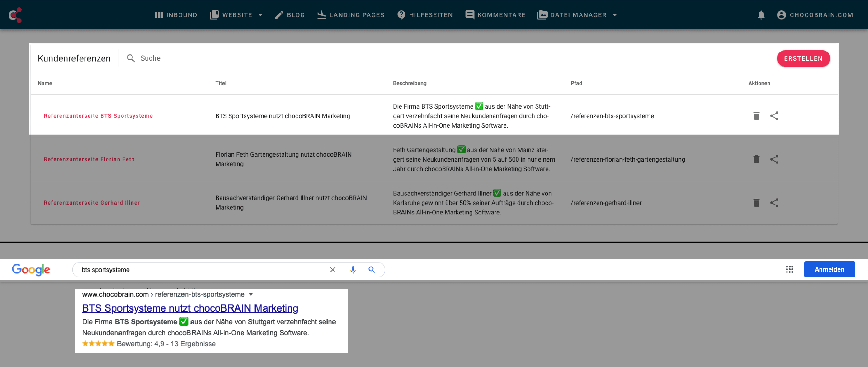
Task: Delete the Florian Feth reference
Action: click(756, 159)
